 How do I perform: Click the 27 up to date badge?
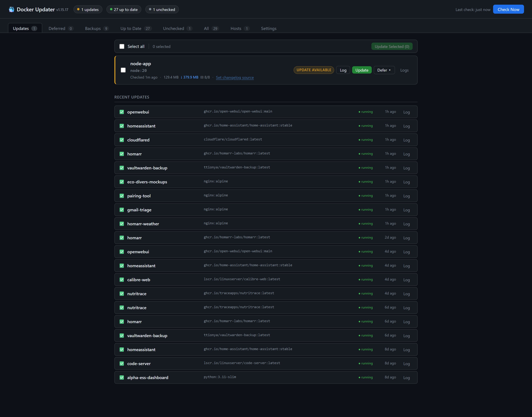[x=124, y=9]
